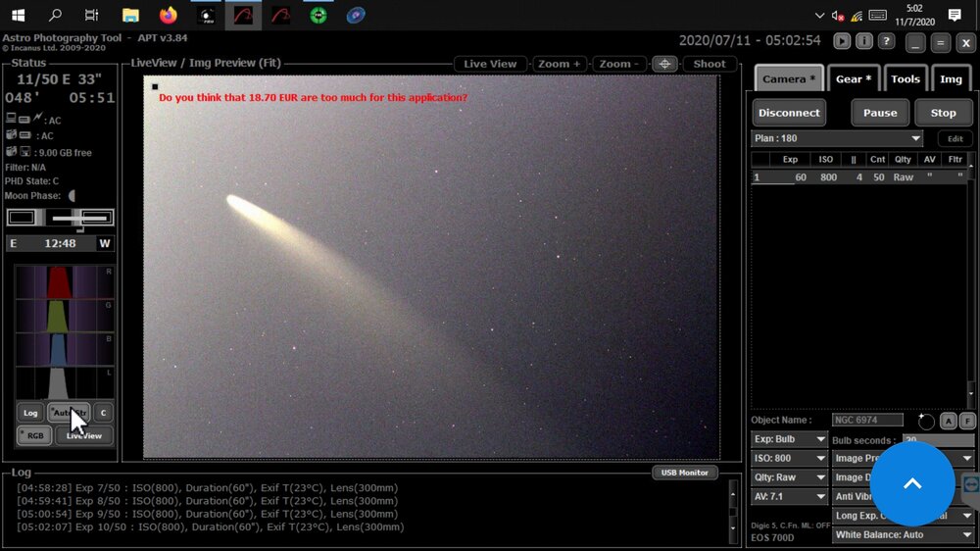This screenshot has height=551, width=980.
Task: Open the White Balance: Auto dropdown
Action: pyautogui.click(x=903, y=534)
